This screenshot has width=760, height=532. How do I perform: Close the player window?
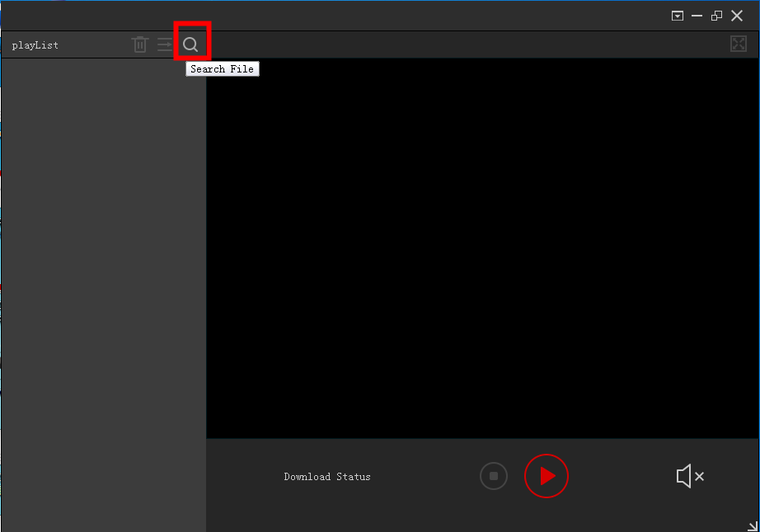(737, 16)
